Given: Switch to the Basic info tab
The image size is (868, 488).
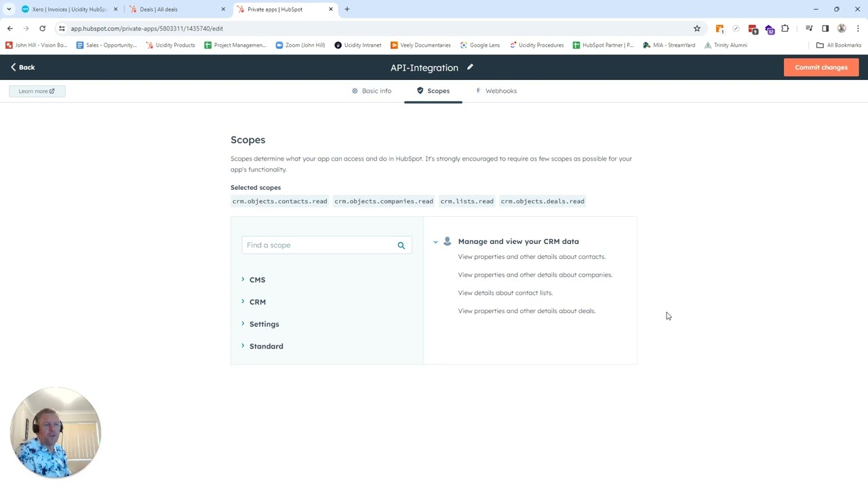Looking at the screenshot, I should [371, 91].
